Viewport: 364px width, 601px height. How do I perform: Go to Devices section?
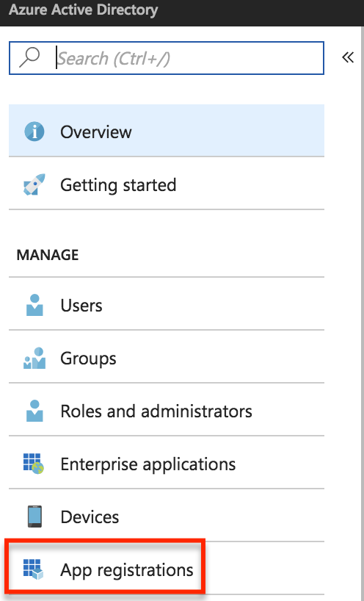pos(167,517)
